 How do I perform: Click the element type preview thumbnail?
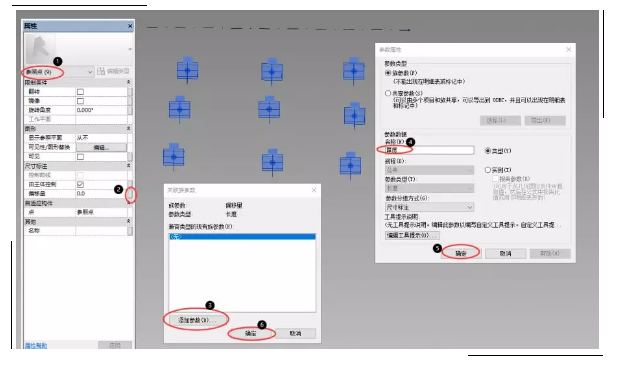pyautogui.click(x=40, y=49)
